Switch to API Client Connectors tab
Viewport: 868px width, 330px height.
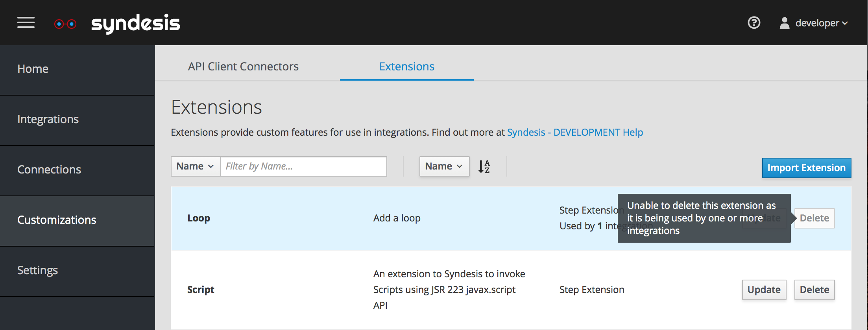(243, 66)
